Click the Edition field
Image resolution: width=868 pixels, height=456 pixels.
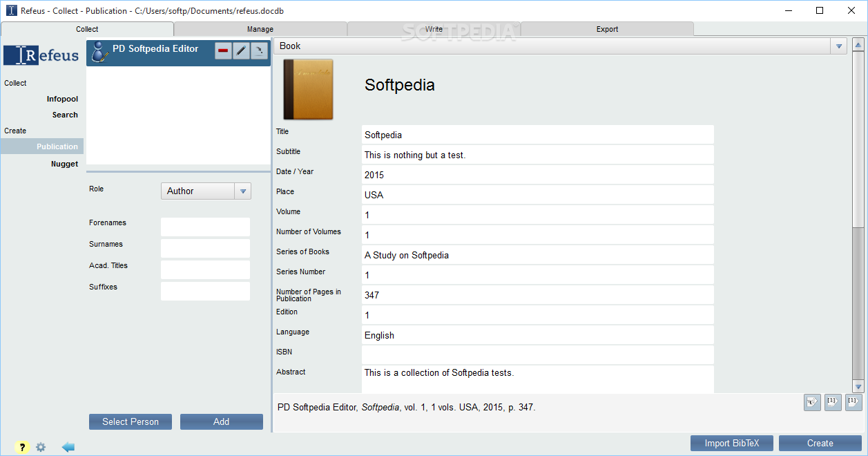(x=537, y=315)
